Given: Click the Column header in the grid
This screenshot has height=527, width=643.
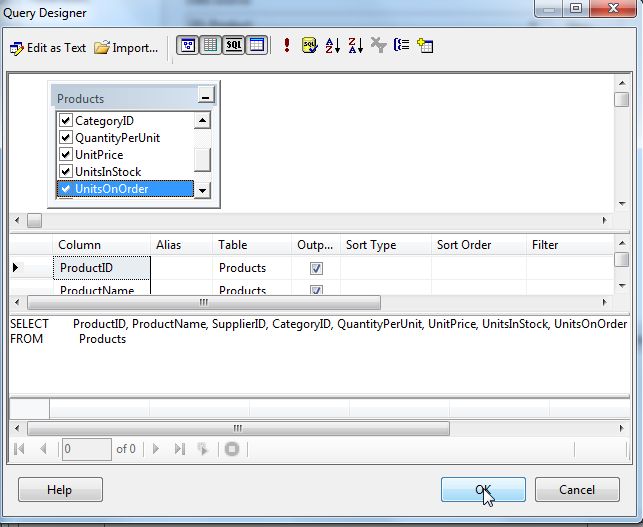Looking at the screenshot, I should pos(101,245).
